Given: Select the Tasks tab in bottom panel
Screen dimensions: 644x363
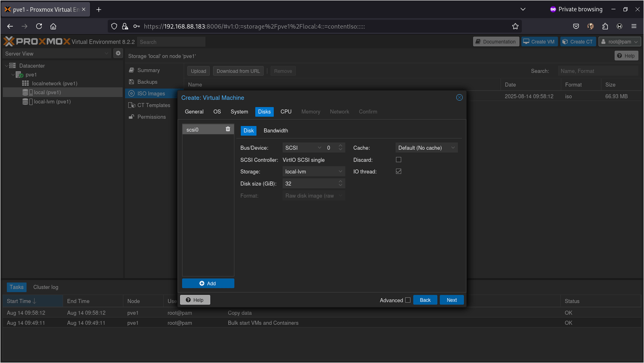Looking at the screenshot, I should (17, 287).
